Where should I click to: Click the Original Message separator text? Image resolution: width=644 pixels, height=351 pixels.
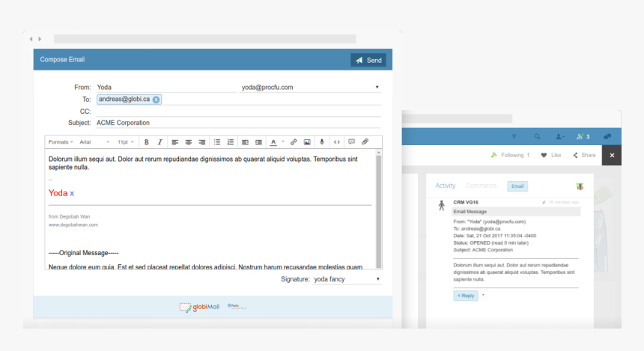[83, 253]
